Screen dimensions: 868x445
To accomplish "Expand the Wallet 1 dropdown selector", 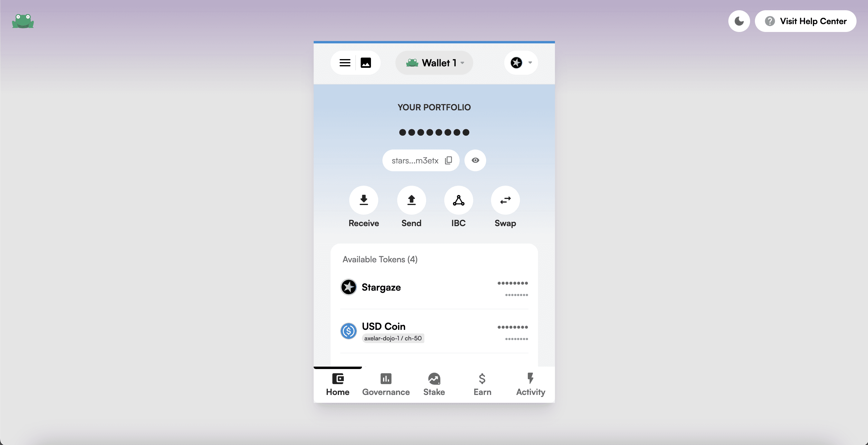I will tap(434, 62).
